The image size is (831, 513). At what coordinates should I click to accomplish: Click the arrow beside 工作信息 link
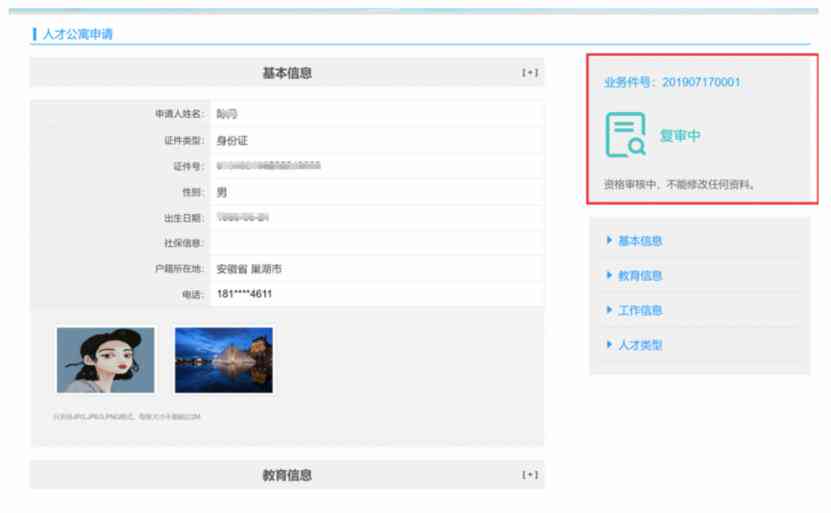point(609,309)
